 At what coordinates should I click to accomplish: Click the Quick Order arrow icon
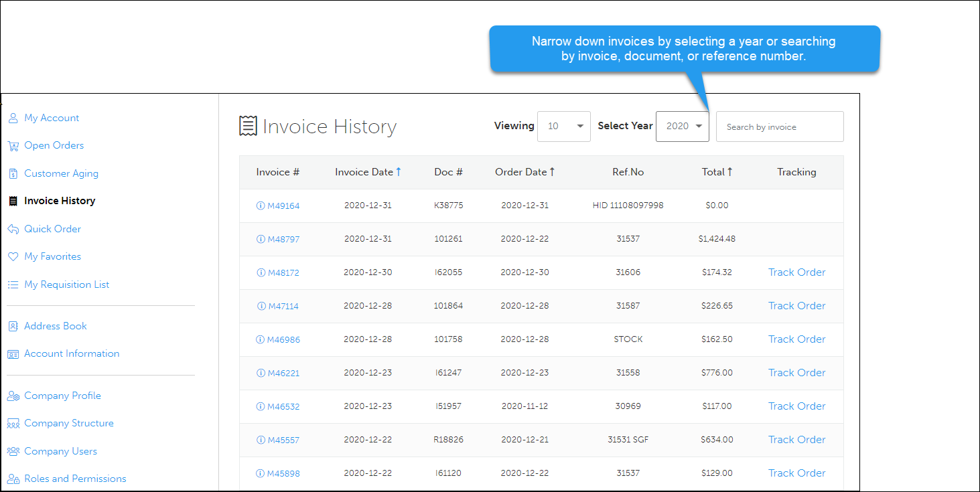click(13, 229)
